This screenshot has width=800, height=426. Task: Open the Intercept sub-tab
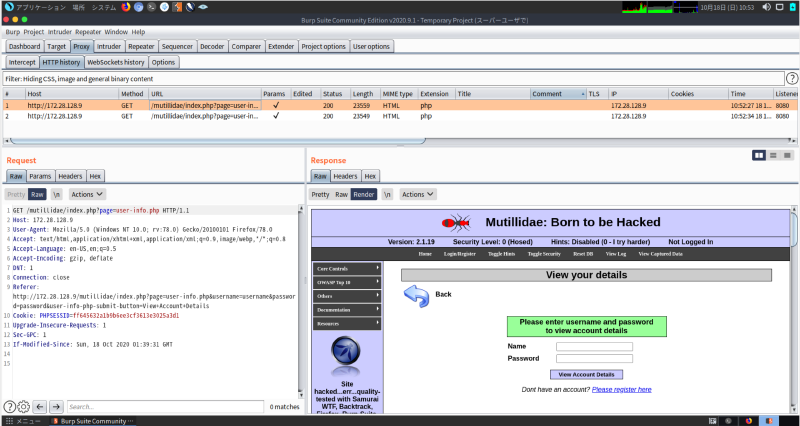pos(22,62)
